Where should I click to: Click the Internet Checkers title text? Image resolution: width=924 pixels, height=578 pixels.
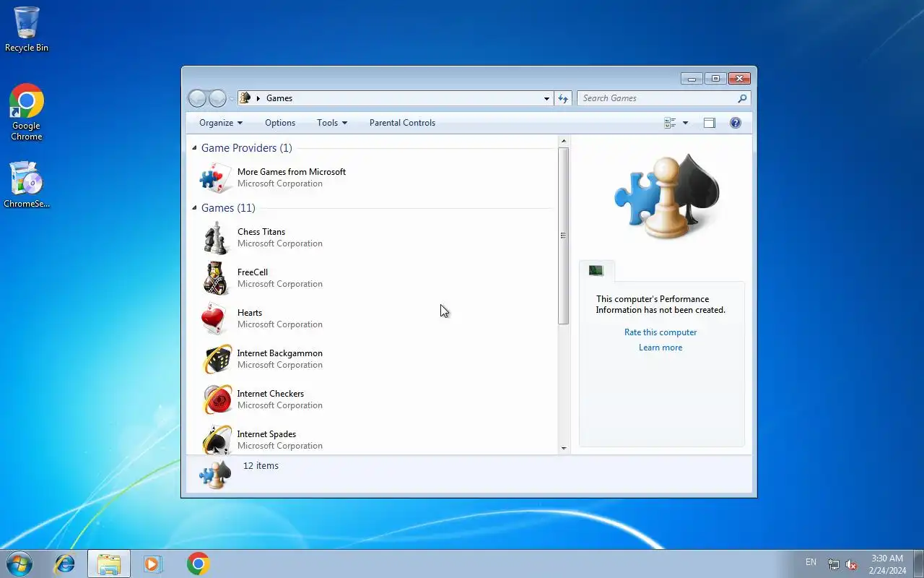pyautogui.click(x=271, y=394)
